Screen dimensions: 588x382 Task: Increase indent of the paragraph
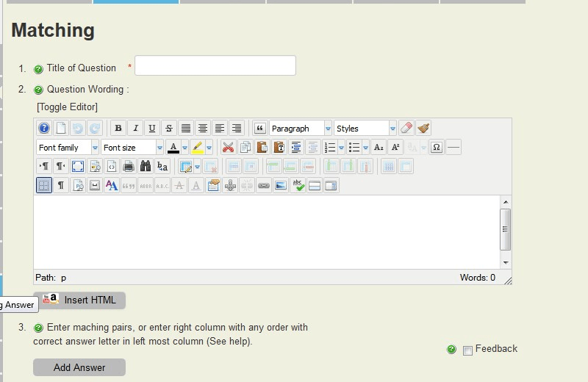(296, 148)
